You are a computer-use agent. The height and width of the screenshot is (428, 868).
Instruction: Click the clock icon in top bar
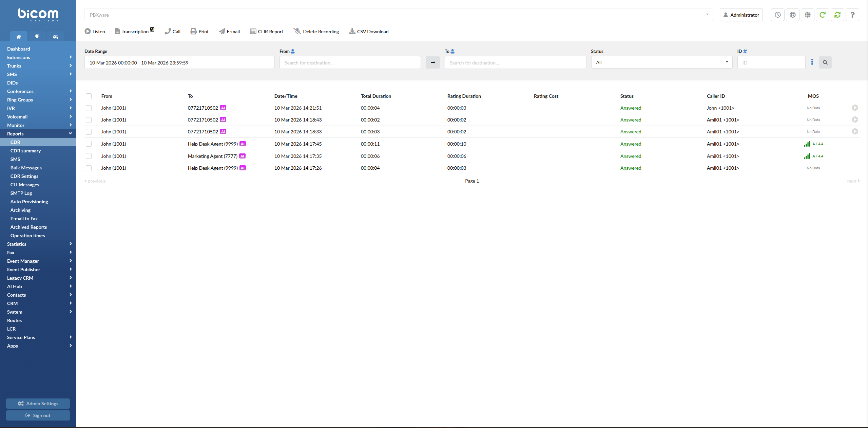pyautogui.click(x=778, y=15)
